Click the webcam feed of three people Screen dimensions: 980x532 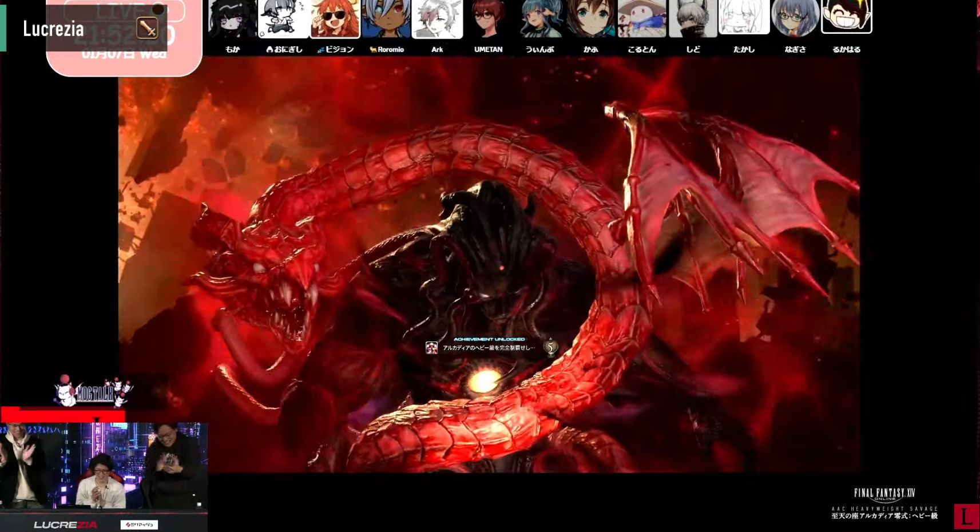(104, 466)
